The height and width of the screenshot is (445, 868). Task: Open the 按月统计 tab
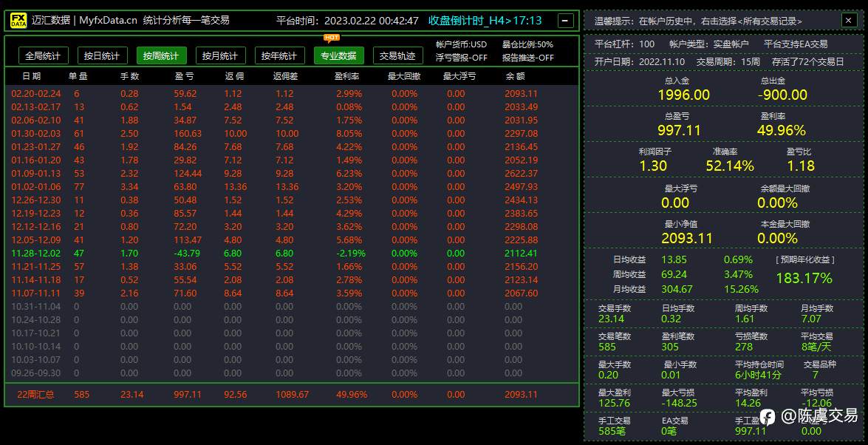(x=220, y=55)
